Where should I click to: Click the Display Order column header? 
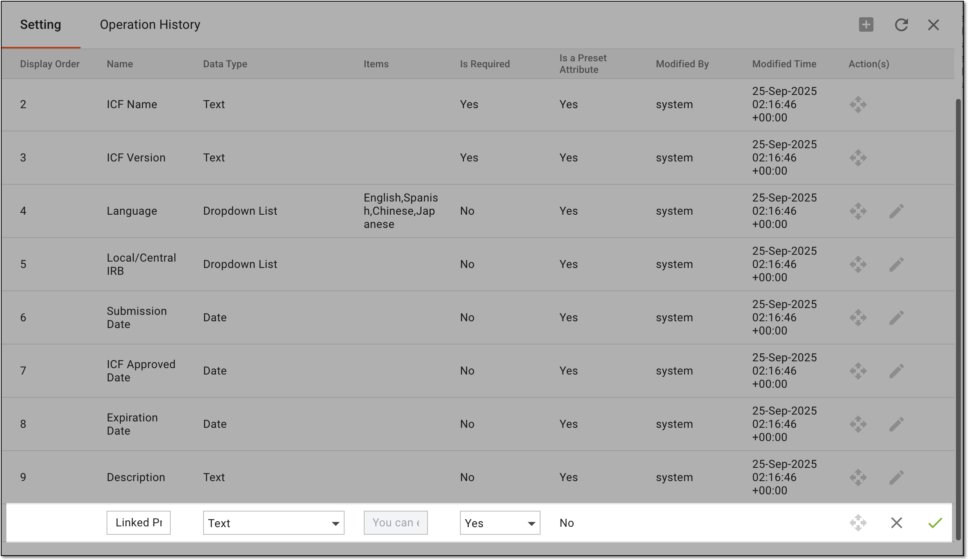50,64
